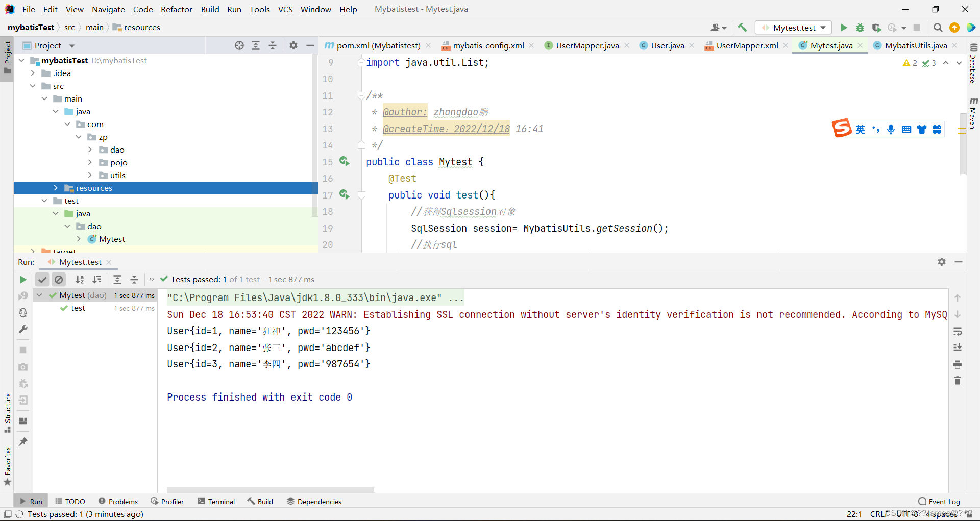Toggle show ignored tests button
Screen dimensions: 980x521
coord(59,280)
